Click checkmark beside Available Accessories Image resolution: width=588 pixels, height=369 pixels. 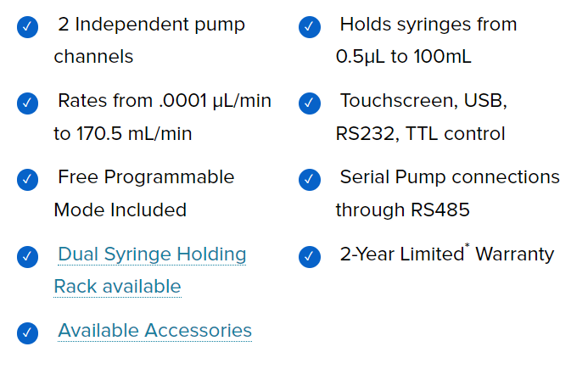pos(27,333)
